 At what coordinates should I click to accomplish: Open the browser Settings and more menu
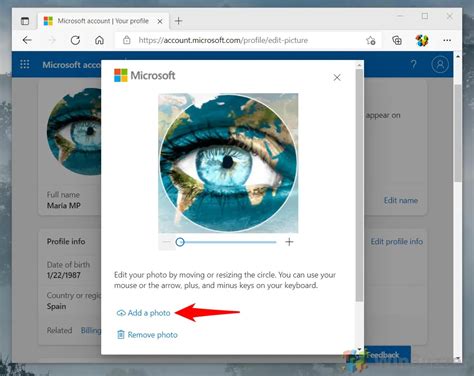click(447, 40)
